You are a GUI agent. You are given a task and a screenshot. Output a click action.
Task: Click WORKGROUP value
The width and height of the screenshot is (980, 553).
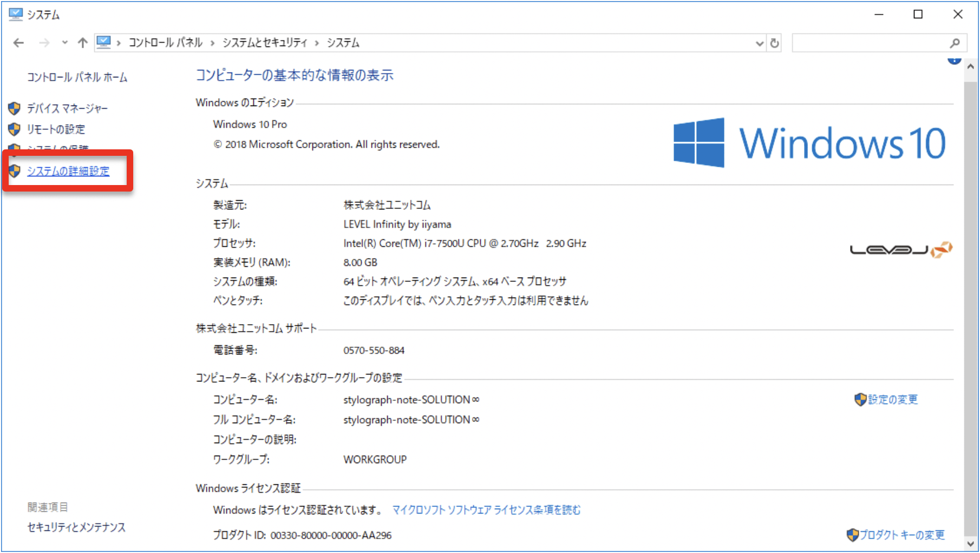click(x=375, y=459)
